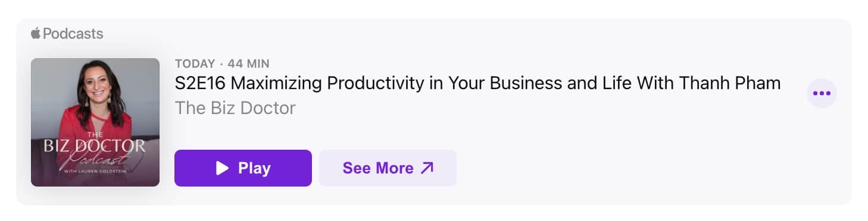Viewport: 868px width, 221px height.
Task: Click the See More arrow icon
Action: point(427,168)
